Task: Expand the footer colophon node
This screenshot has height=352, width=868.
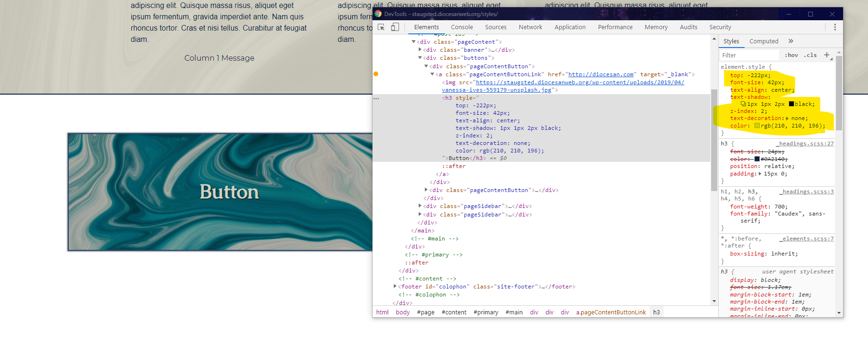Action: 395,286
